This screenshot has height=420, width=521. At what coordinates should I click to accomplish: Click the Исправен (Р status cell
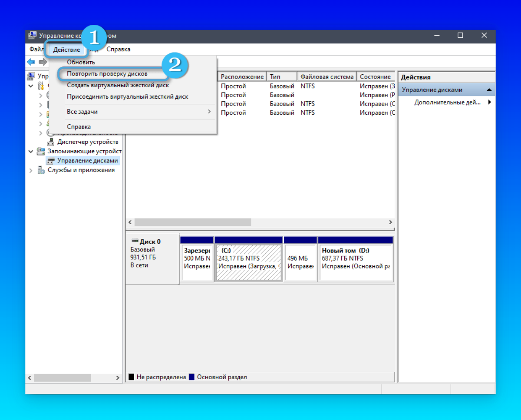pyautogui.click(x=377, y=95)
